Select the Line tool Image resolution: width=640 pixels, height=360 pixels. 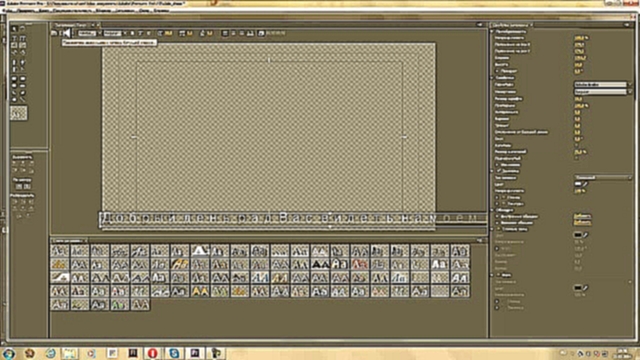tap(22, 100)
